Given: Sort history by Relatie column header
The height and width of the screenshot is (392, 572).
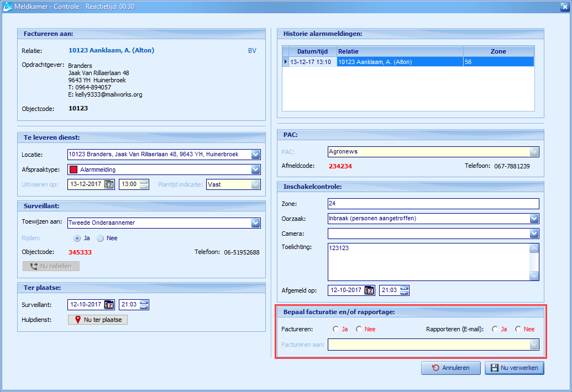Looking at the screenshot, I should tap(400, 51).
